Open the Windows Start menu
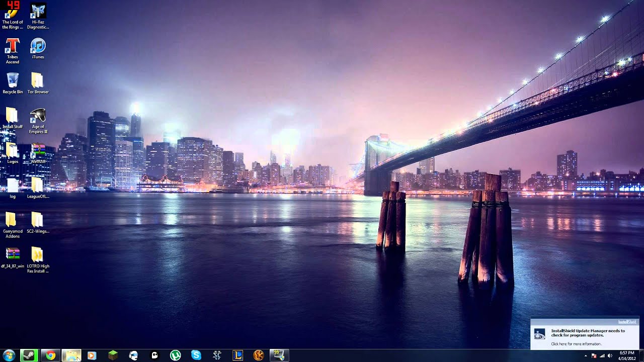The image size is (644, 362). 9,355
